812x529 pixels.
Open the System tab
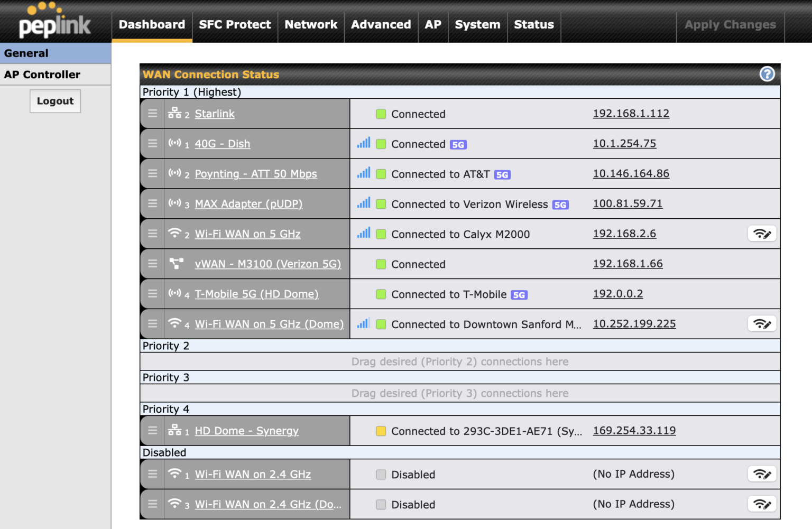point(477,24)
